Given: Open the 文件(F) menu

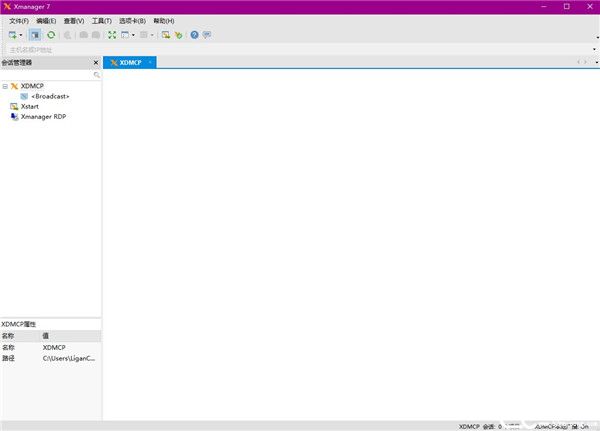Looking at the screenshot, I should point(19,20).
